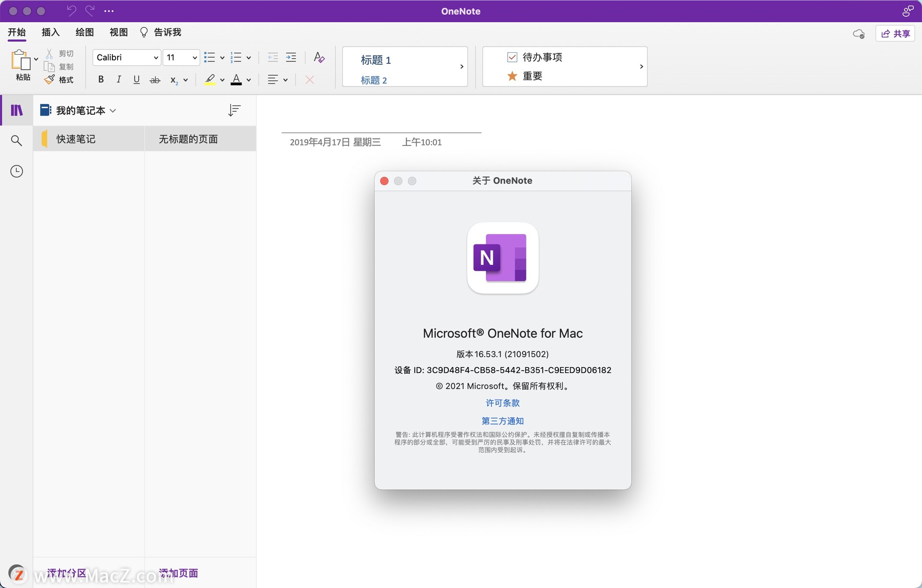Image resolution: width=922 pixels, height=588 pixels.
Task: Click the page date 2019年4月17日
Action: (x=335, y=142)
